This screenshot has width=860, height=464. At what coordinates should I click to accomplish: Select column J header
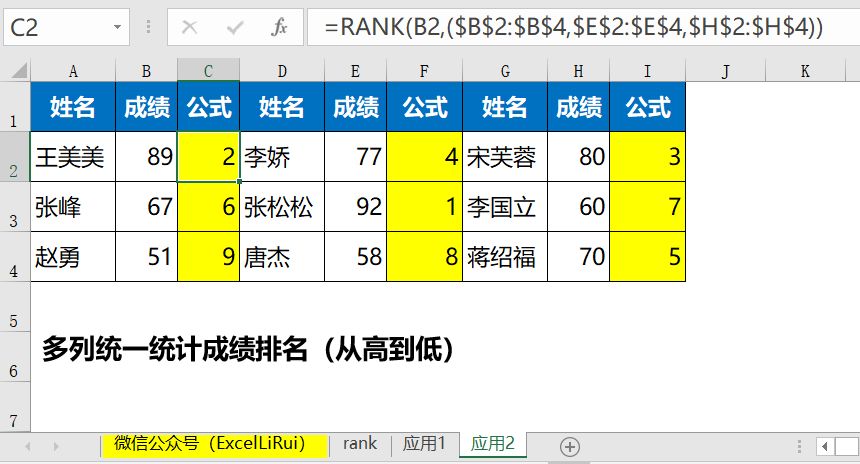coord(726,71)
